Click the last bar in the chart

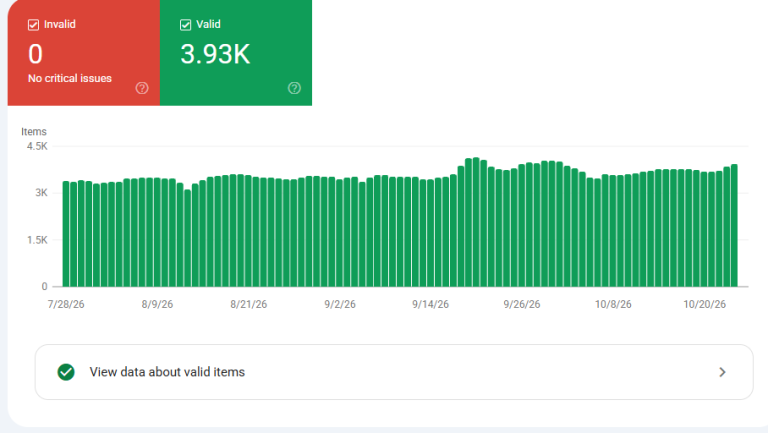click(734, 225)
